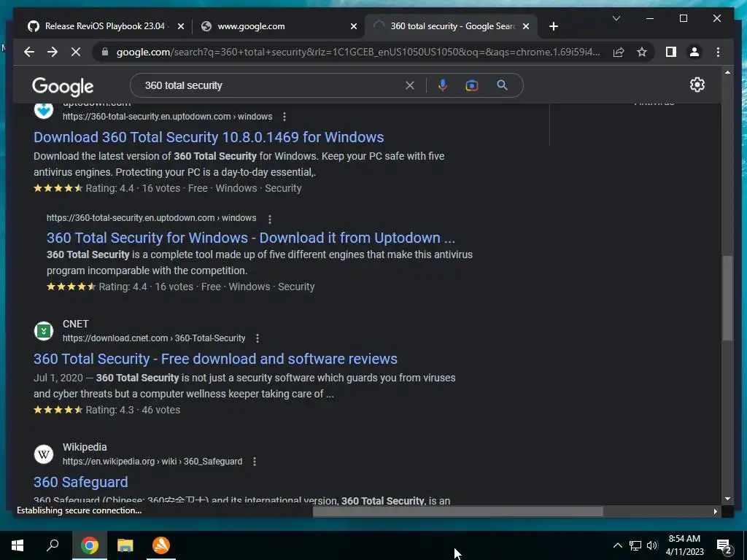Click the 'Wikipedia' site name text
Screen dimensions: 747x560
click(85, 447)
